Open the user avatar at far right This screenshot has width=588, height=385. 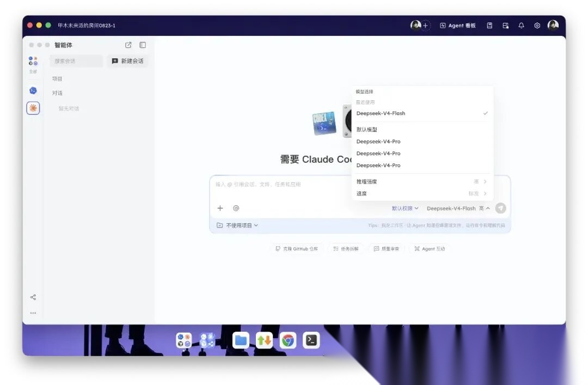coord(553,25)
